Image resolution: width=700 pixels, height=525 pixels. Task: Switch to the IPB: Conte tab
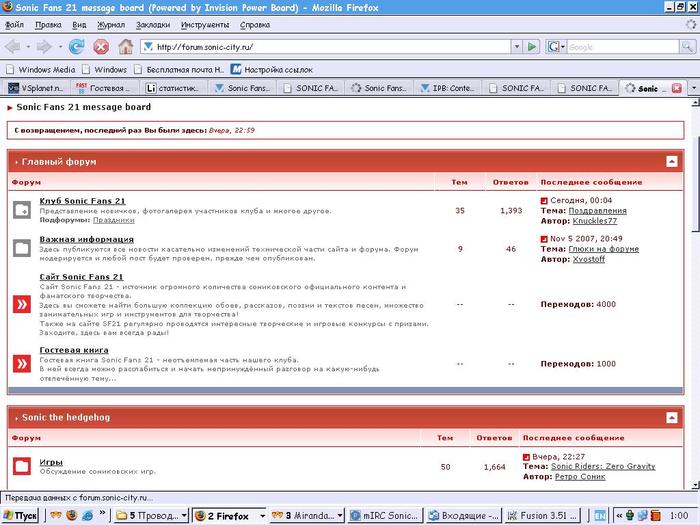click(x=448, y=88)
